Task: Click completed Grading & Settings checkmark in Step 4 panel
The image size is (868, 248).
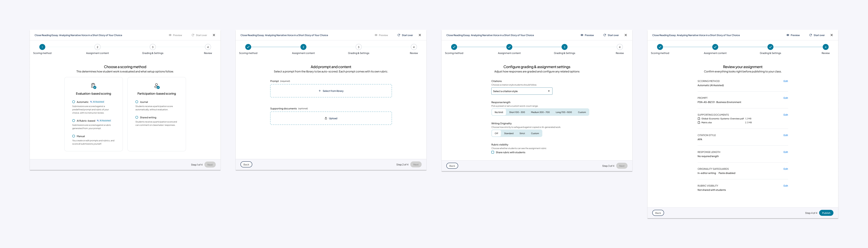Action: [770, 47]
